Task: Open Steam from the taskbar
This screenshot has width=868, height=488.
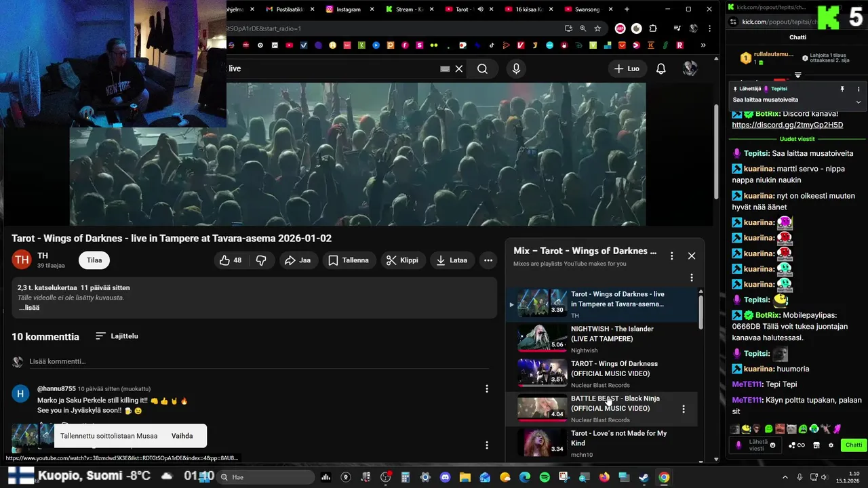Action: (644, 477)
